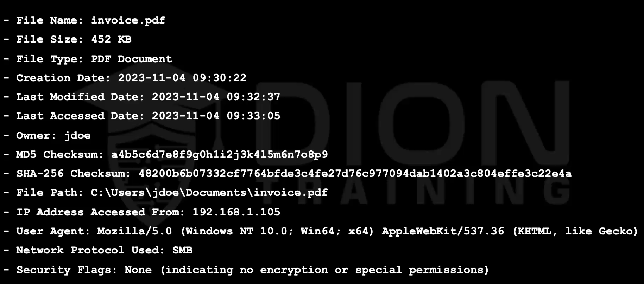Click the C:\Users\jdoe\Documents\invoice.pdf file path
This screenshot has height=284, width=644.
[209, 193]
